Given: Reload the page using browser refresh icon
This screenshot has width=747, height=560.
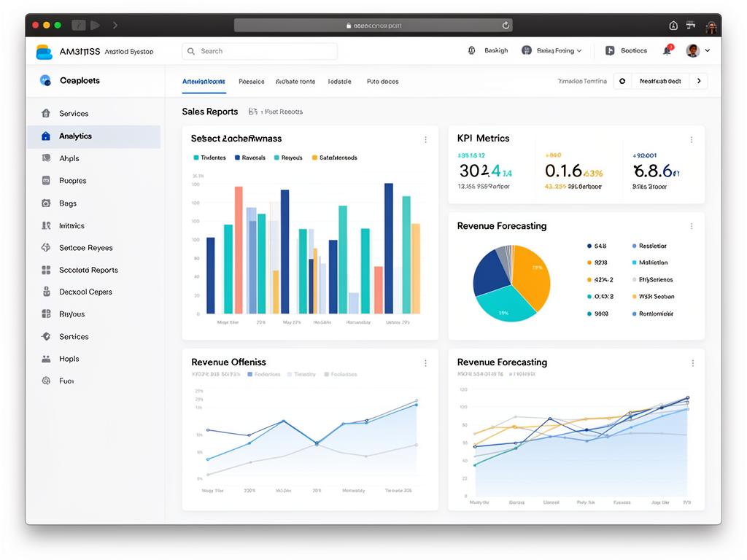Looking at the screenshot, I should pyautogui.click(x=506, y=26).
